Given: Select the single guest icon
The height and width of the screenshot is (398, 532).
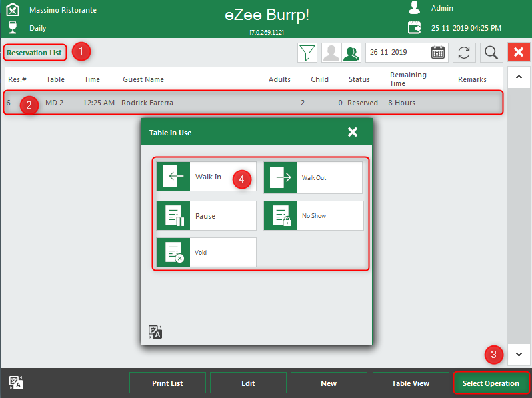Looking at the screenshot, I should coord(331,53).
